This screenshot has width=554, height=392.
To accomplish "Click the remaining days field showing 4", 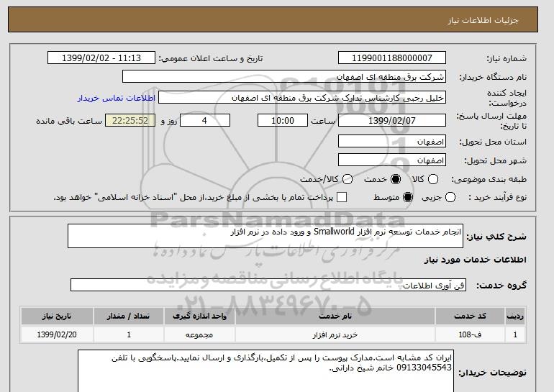I will click(205, 120).
